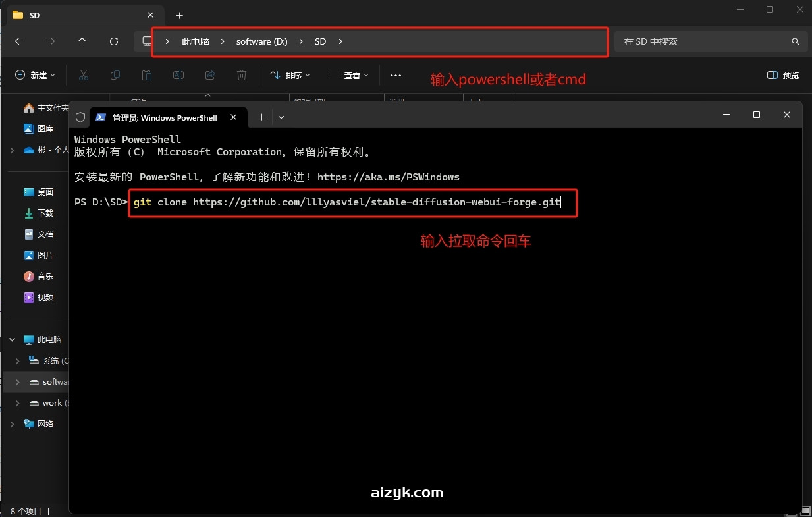Expand the software drive in the sidebar

coord(16,382)
